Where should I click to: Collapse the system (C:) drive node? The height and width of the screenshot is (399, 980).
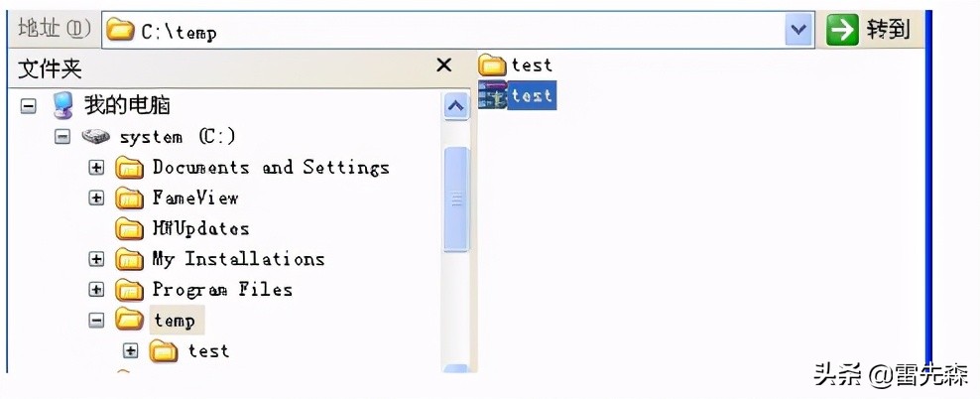[62, 137]
